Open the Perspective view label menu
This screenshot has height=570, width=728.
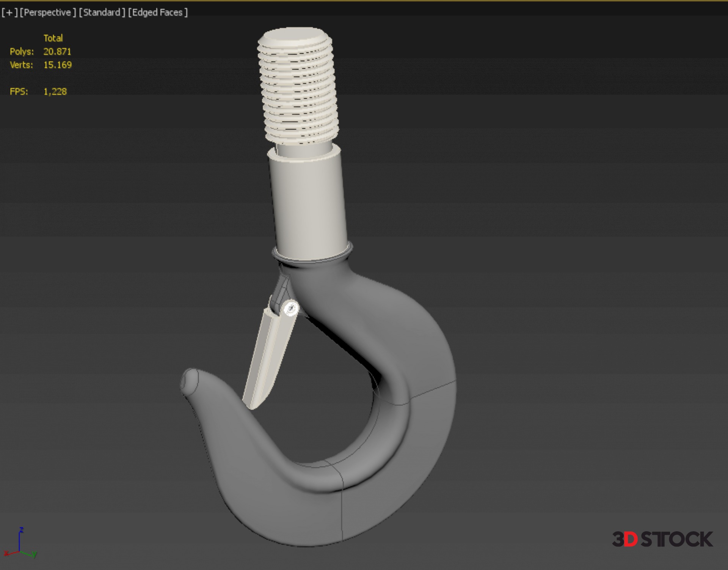tap(47, 13)
